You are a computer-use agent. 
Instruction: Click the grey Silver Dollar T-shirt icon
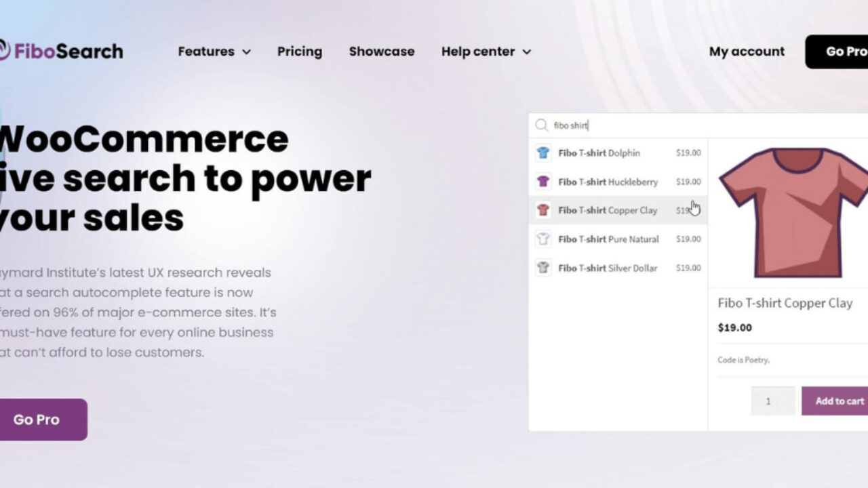pos(543,268)
